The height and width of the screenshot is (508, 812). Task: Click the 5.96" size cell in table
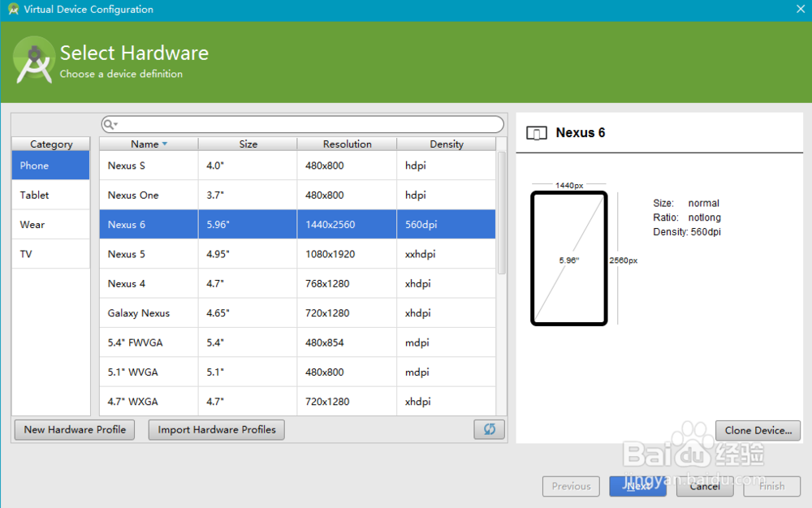[248, 225]
